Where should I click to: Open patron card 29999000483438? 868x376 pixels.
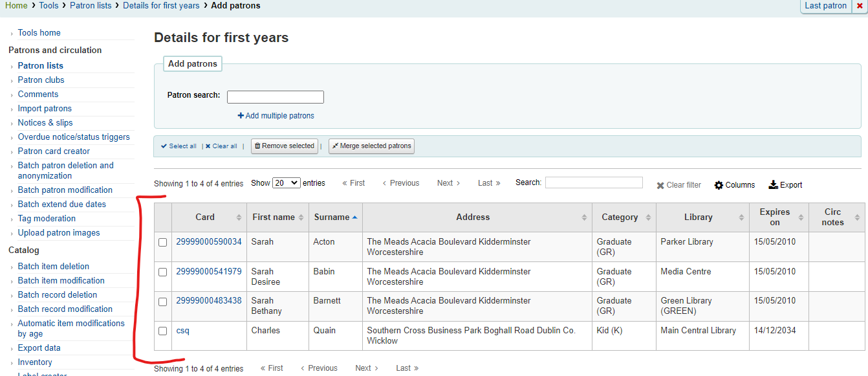[x=209, y=301]
